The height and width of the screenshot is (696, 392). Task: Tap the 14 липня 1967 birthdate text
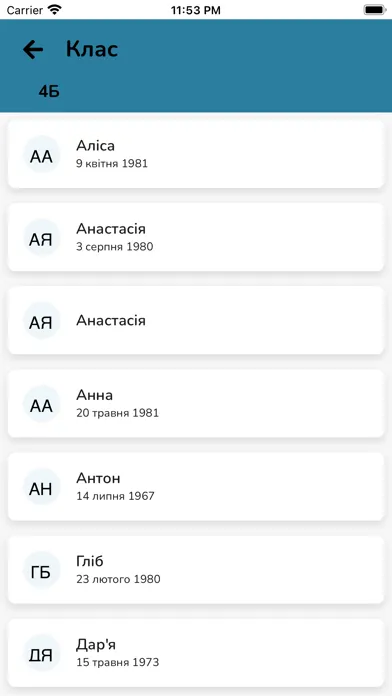click(115, 496)
